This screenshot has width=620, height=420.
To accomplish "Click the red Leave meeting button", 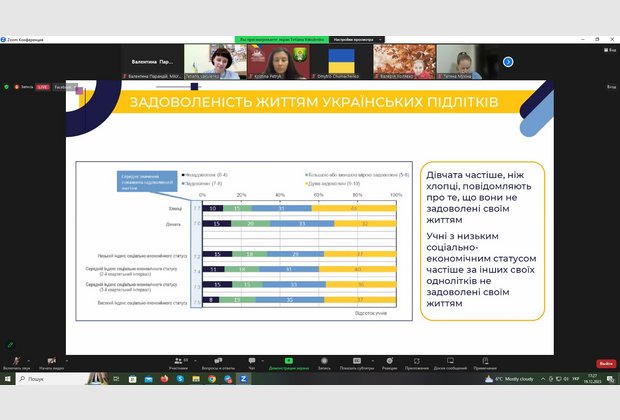I will (x=606, y=363).
